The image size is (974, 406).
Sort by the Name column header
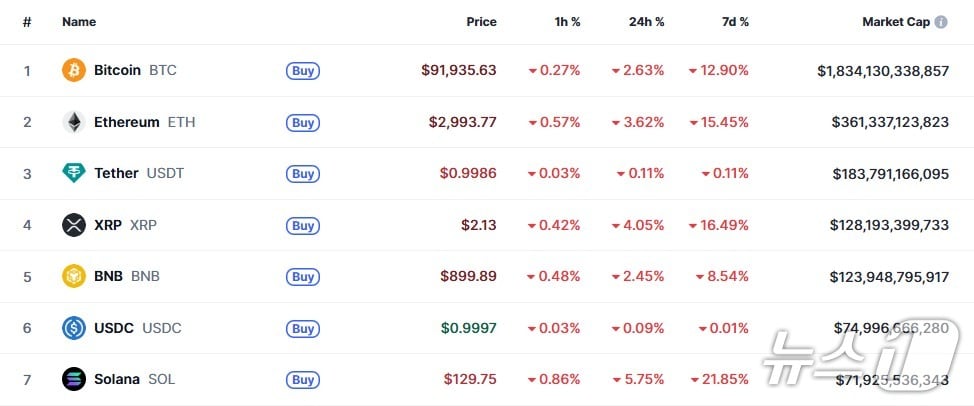[x=78, y=22]
